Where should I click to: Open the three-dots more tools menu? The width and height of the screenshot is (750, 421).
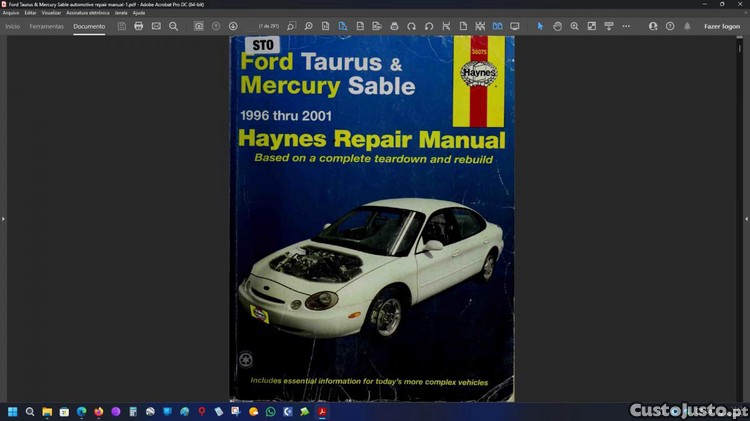point(626,26)
